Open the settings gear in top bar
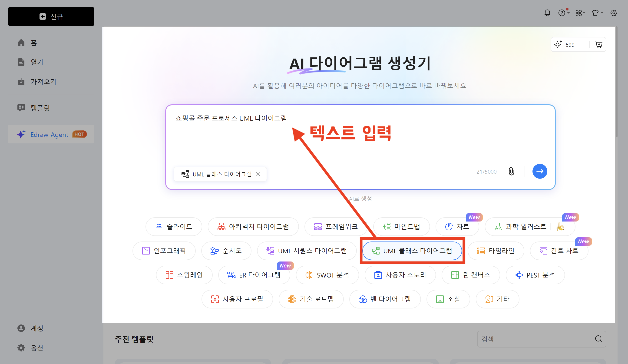The image size is (628, 364). tap(614, 13)
